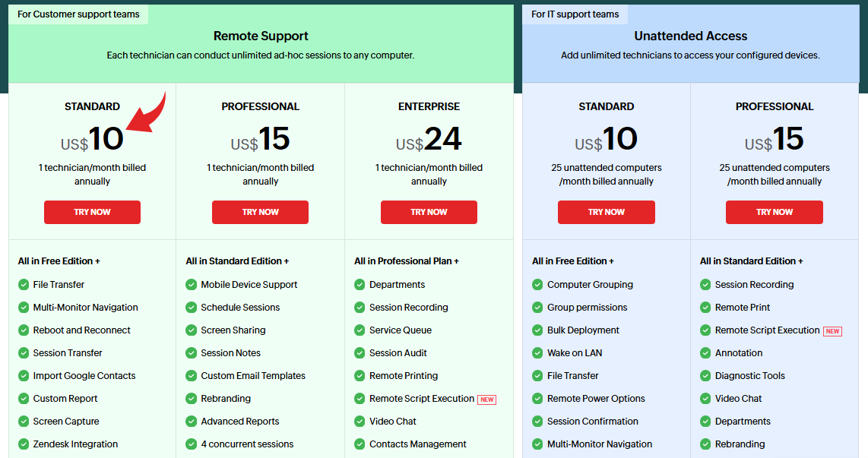Click '25 unattended computers' text under Unattended Professional
Screen dimensions: 868x458
click(x=775, y=168)
